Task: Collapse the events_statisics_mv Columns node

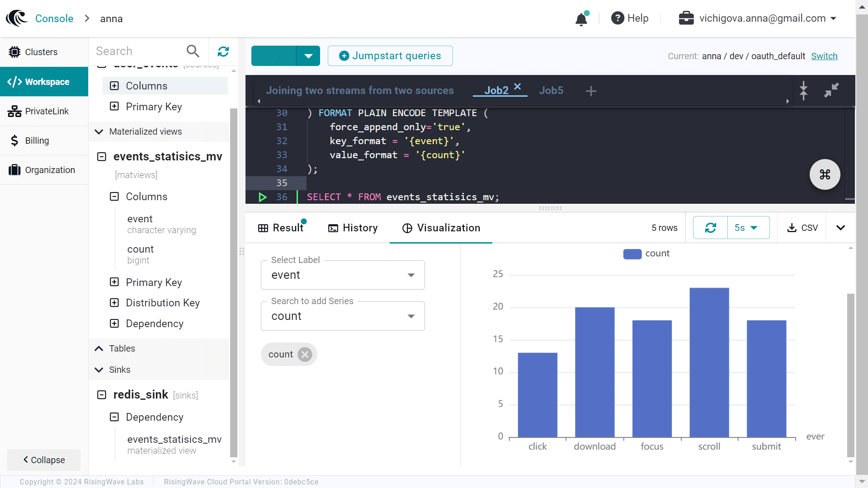Action: click(114, 197)
